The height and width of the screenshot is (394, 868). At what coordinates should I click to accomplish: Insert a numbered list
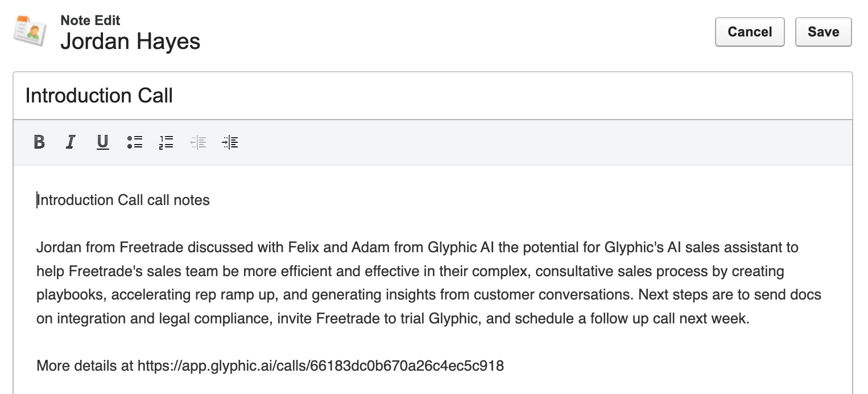click(x=166, y=142)
